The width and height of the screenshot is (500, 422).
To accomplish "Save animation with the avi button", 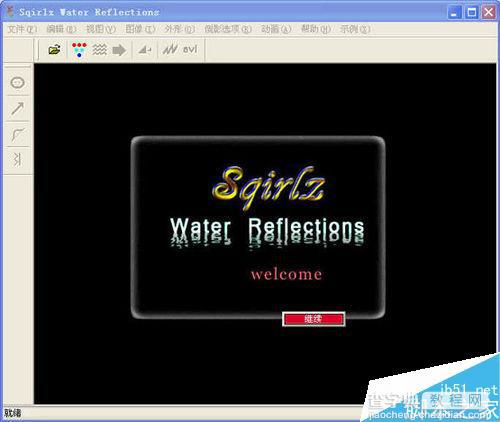I will pyautogui.click(x=190, y=49).
